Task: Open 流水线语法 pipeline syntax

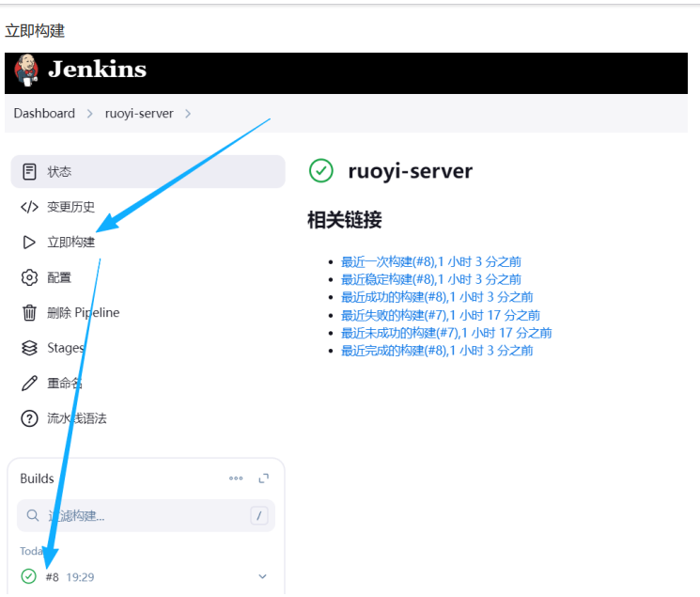Action: 77,418
